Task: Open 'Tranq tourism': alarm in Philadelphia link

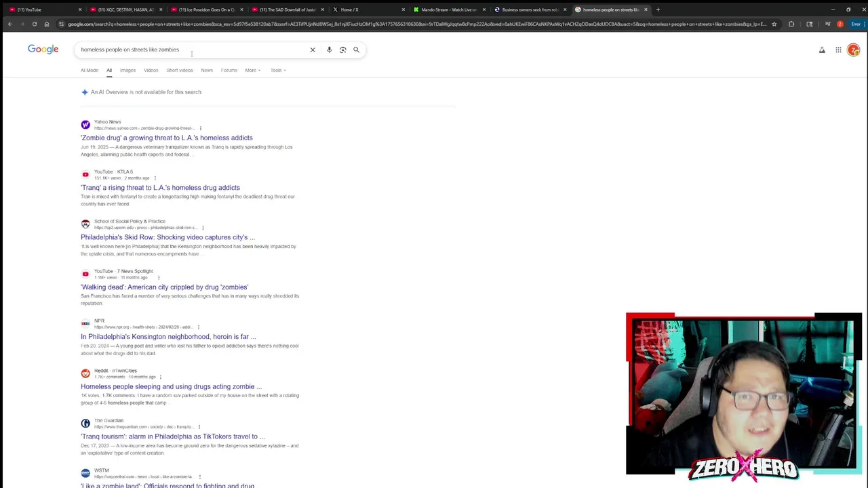Action: point(173,436)
